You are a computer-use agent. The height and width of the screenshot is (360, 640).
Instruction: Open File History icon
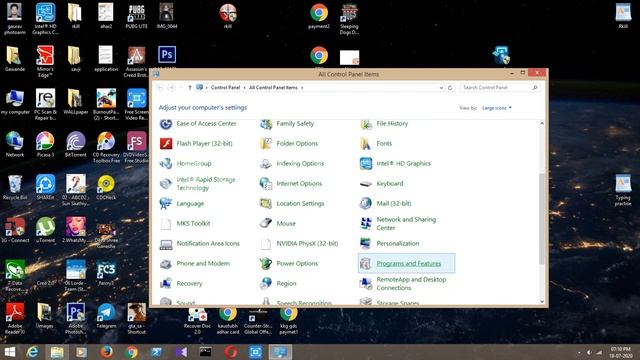click(x=366, y=124)
